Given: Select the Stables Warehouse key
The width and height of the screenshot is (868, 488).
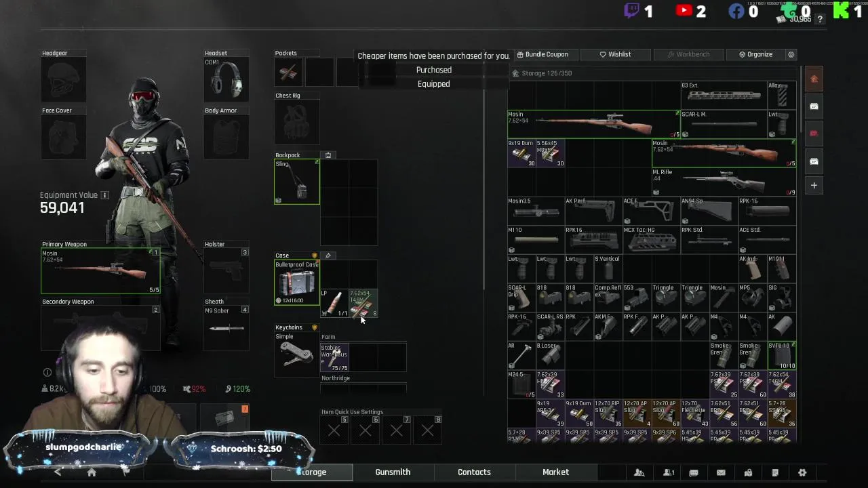Looking at the screenshot, I should (334, 357).
